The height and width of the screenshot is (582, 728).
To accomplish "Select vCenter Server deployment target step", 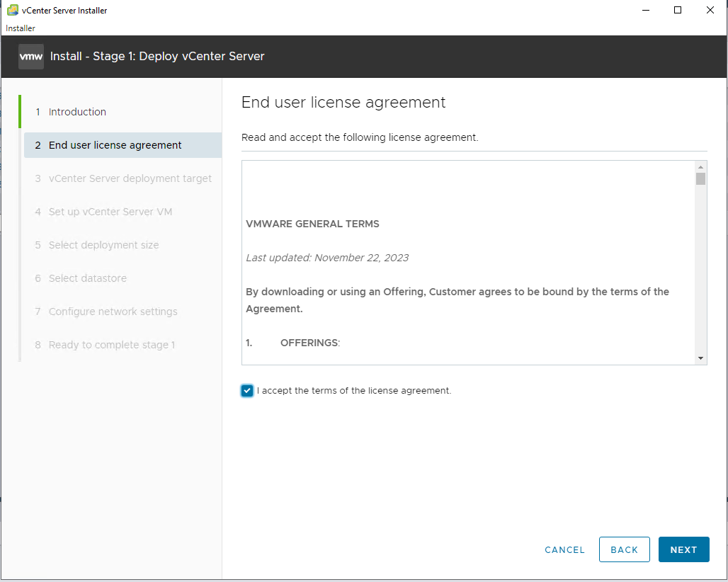I will coord(130,178).
